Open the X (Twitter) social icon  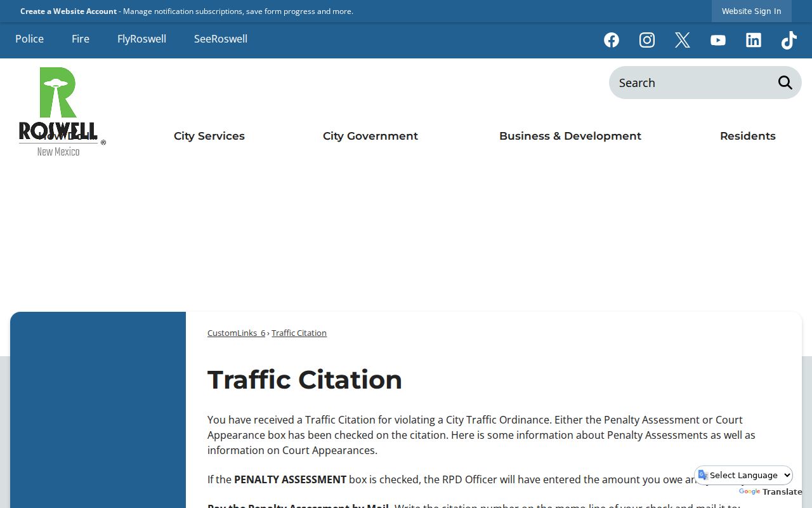683,40
